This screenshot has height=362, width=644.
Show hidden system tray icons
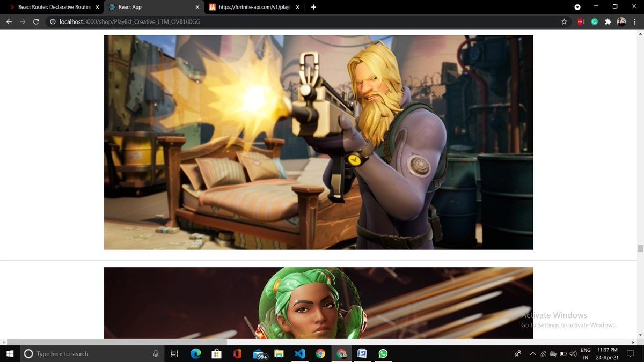tap(533, 353)
